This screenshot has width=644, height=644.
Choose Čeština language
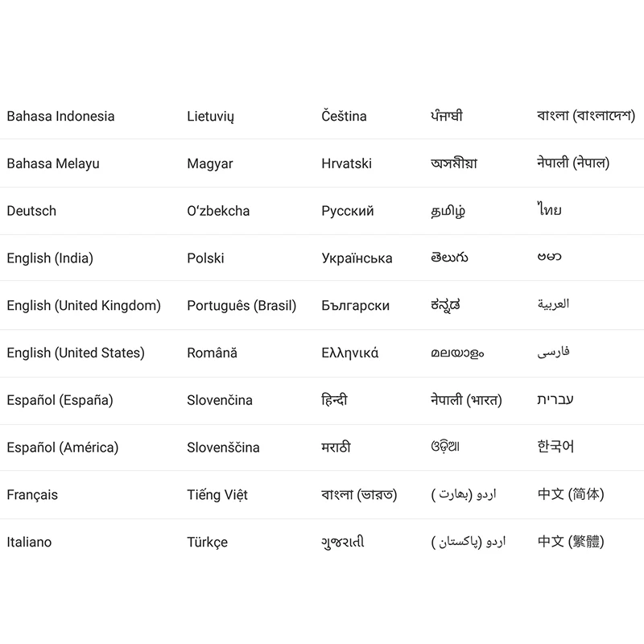[x=344, y=116]
